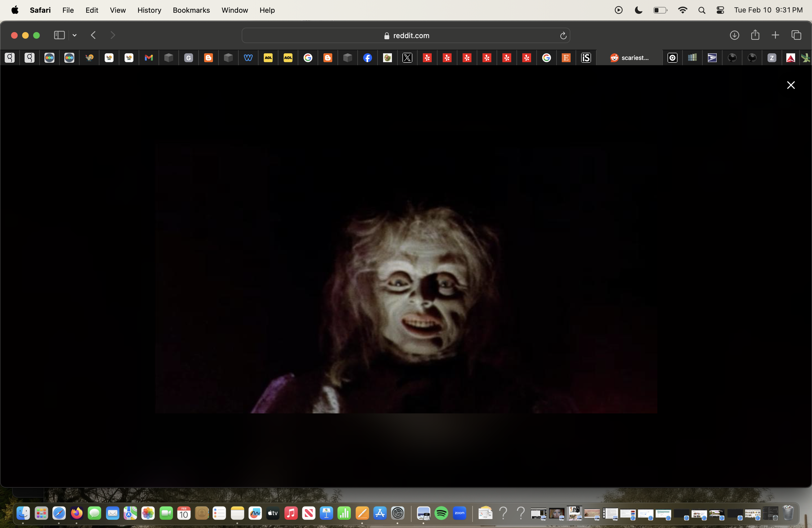This screenshot has height=528, width=812.
Task: Open the Downloads icon in toolbar
Action: 734,35
